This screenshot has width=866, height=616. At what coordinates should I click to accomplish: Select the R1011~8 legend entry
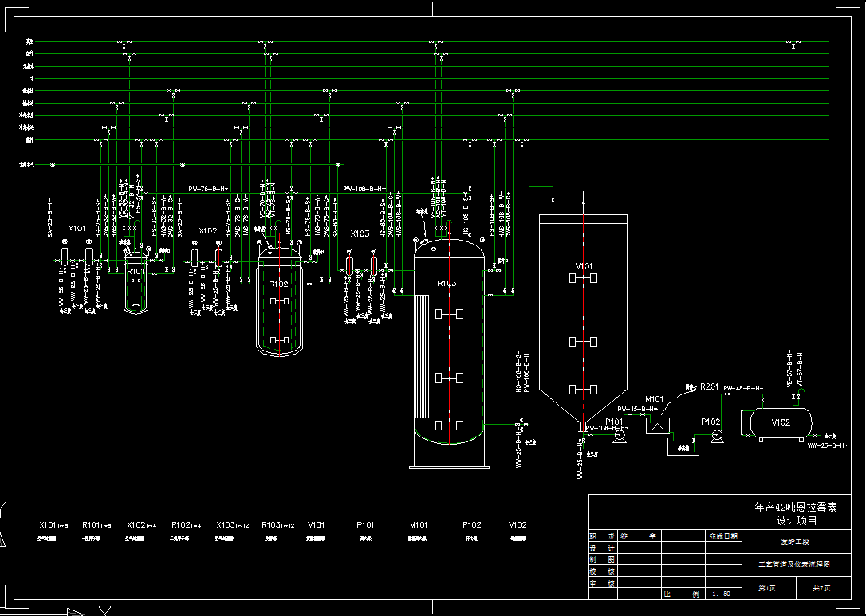coord(96,525)
